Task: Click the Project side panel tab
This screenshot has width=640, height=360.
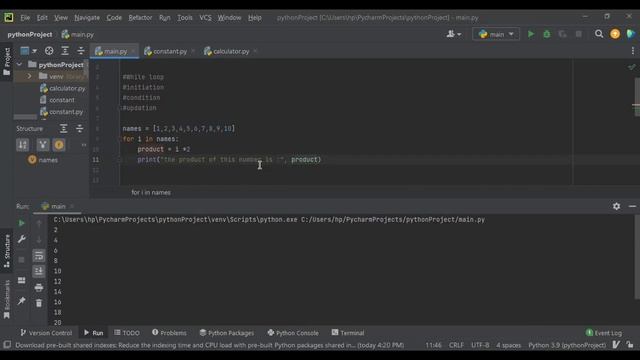Action: pos(7,61)
